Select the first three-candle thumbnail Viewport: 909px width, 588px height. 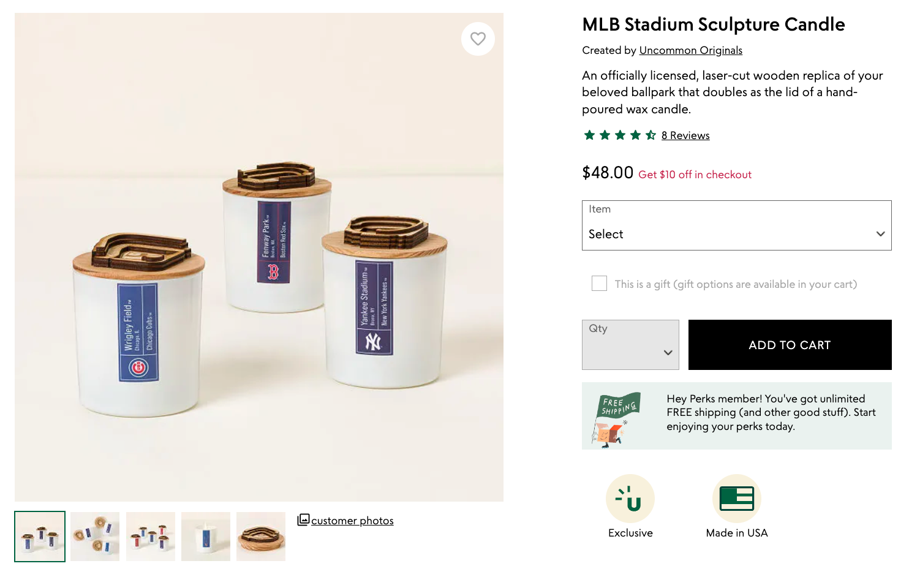40,537
